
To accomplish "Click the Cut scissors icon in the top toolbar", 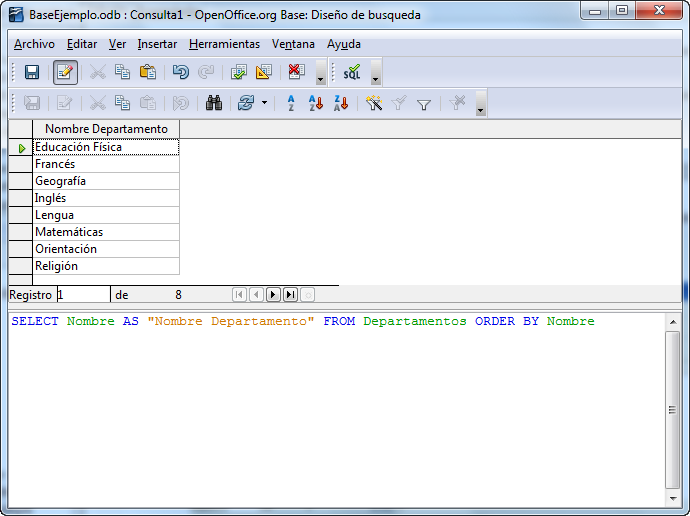I will point(98,72).
